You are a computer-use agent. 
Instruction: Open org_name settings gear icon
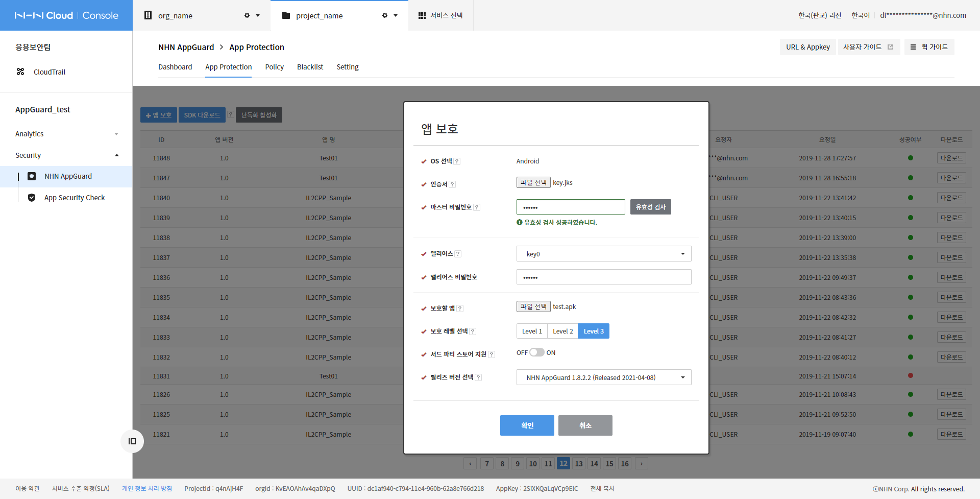point(247,15)
